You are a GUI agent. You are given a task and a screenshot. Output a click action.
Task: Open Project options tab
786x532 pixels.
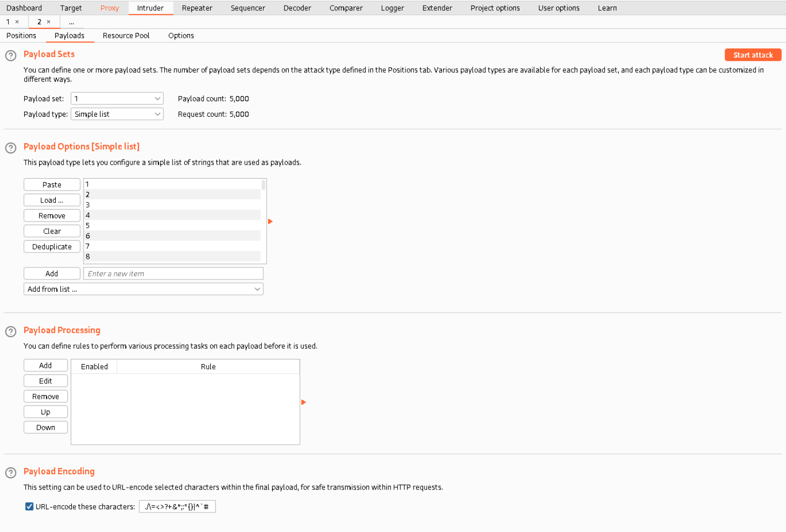pos(495,8)
